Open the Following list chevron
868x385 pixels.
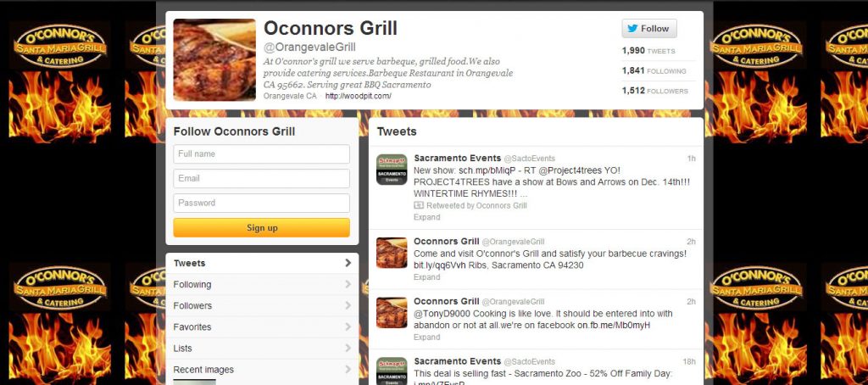[x=348, y=284]
